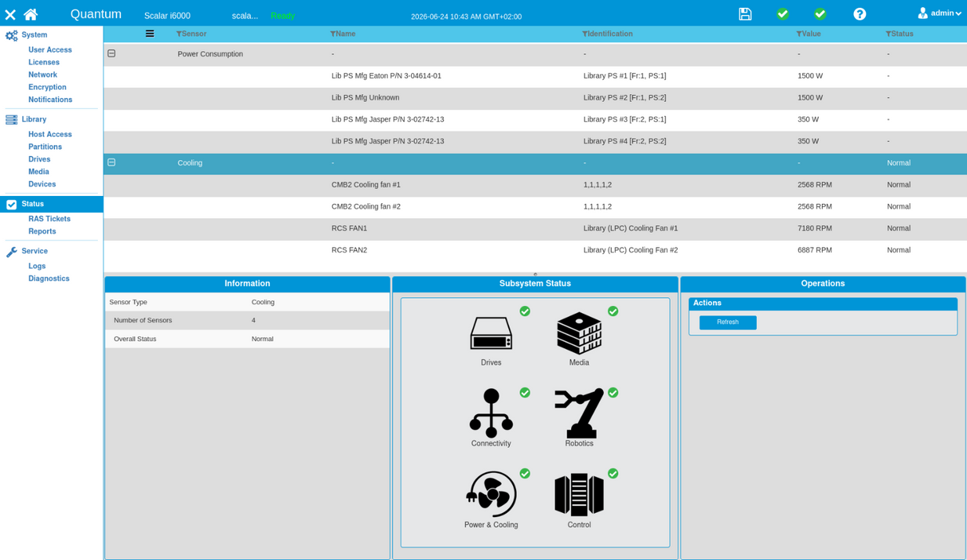Collapse the Cooling group
Image resolution: width=967 pixels, height=560 pixels.
pyautogui.click(x=112, y=163)
